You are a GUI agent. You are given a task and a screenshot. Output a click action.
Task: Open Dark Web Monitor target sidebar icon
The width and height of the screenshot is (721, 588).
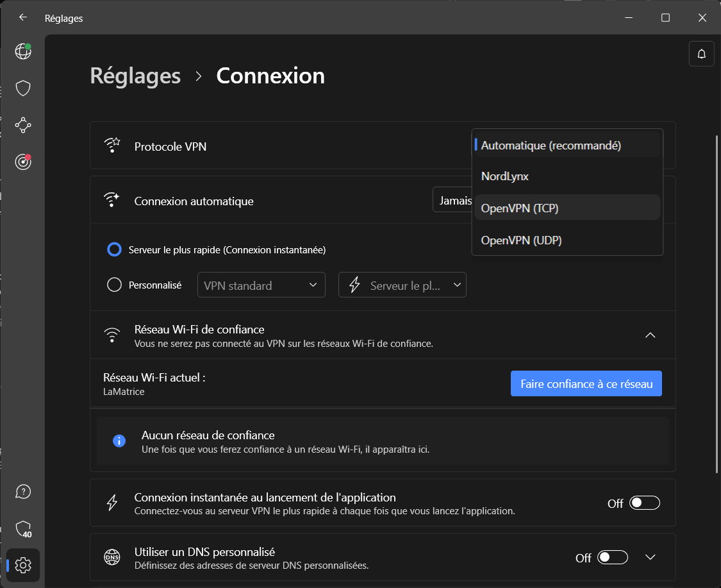23,162
